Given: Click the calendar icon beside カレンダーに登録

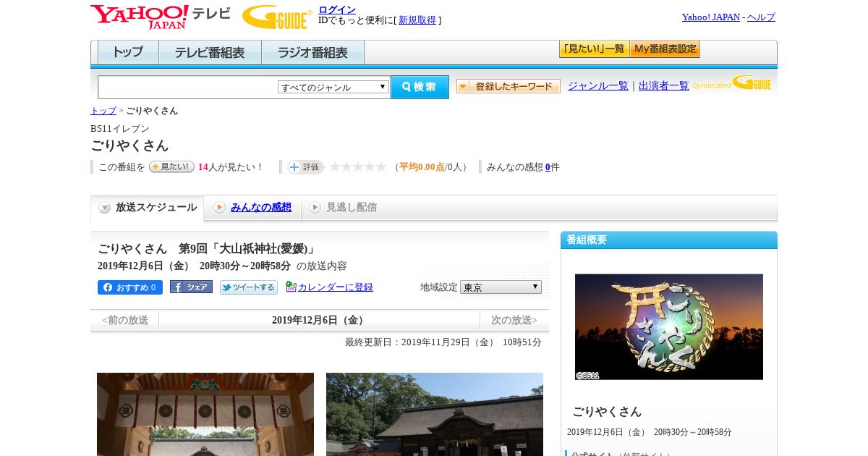Looking at the screenshot, I should coord(291,287).
